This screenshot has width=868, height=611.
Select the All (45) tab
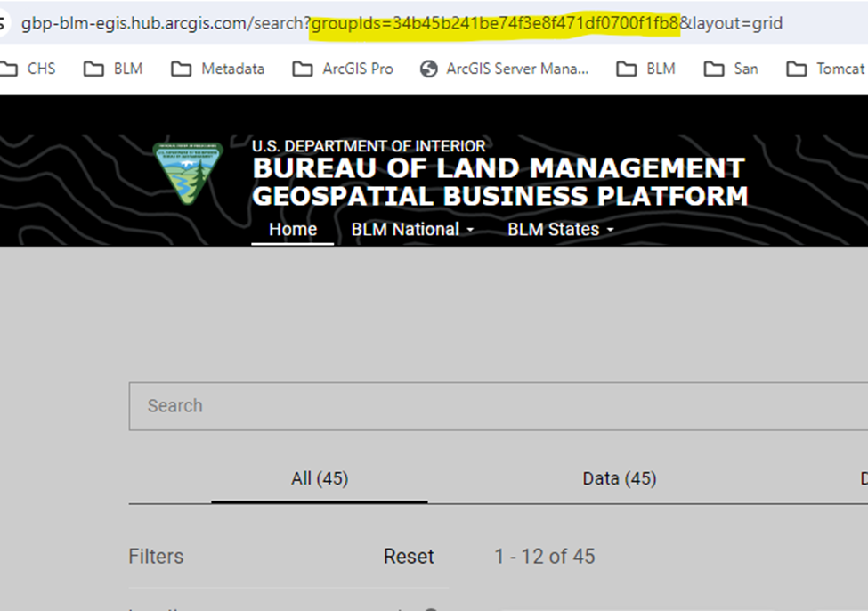click(320, 478)
